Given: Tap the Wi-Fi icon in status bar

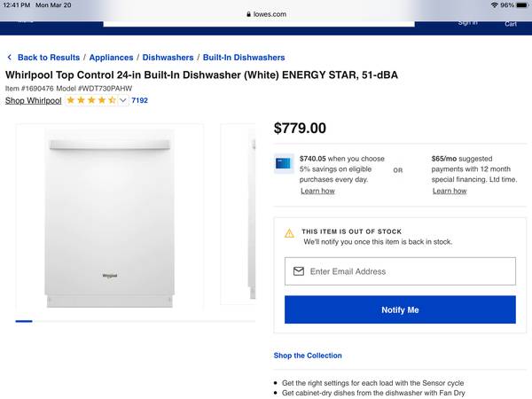Looking at the screenshot, I should [x=494, y=5].
